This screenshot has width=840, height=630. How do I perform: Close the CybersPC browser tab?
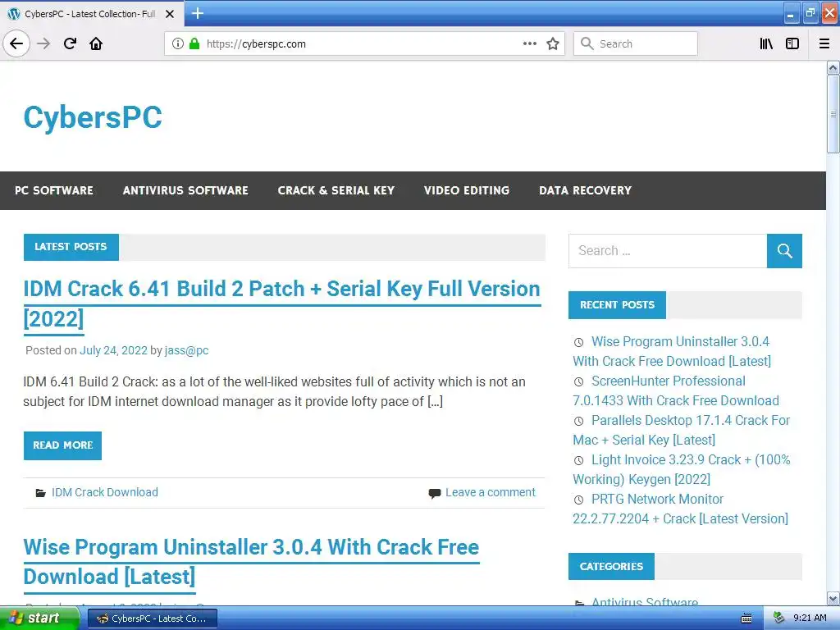click(170, 14)
